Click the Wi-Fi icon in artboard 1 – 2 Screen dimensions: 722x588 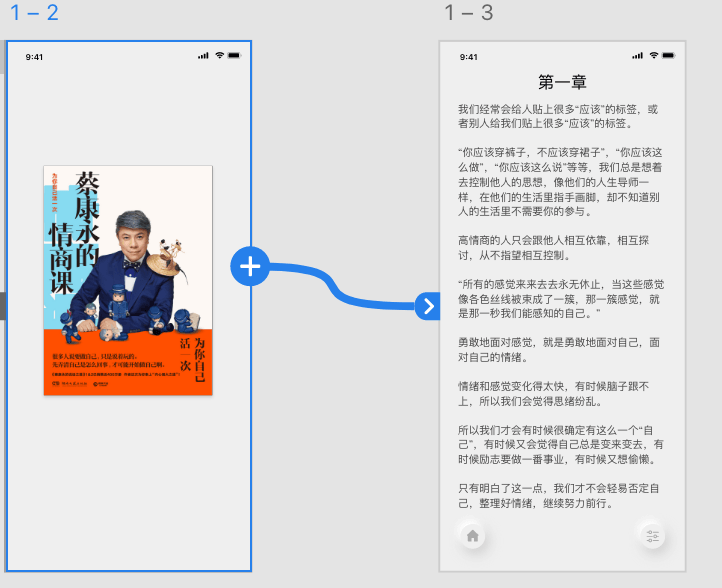tap(219, 55)
